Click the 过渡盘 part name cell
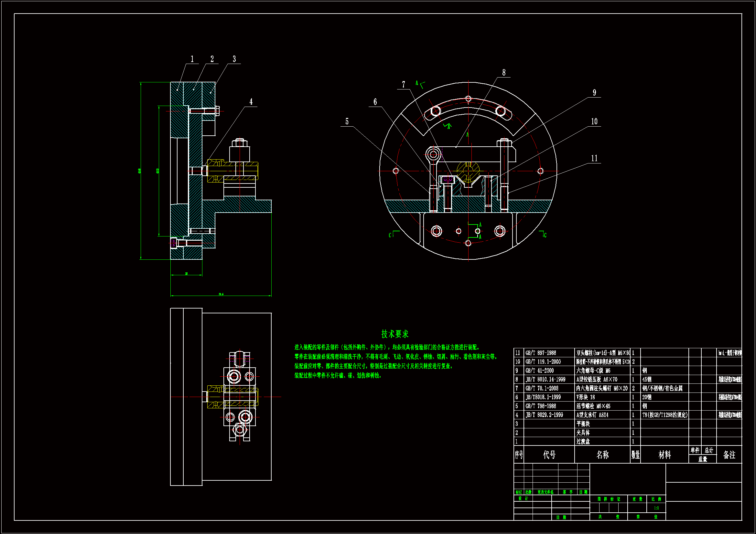The image size is (756, 534). click(583, 442)
